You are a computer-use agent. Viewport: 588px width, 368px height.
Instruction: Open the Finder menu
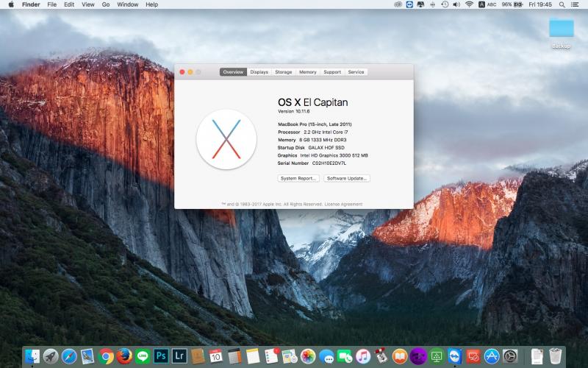pyautogui.click(x=31, y=4)
